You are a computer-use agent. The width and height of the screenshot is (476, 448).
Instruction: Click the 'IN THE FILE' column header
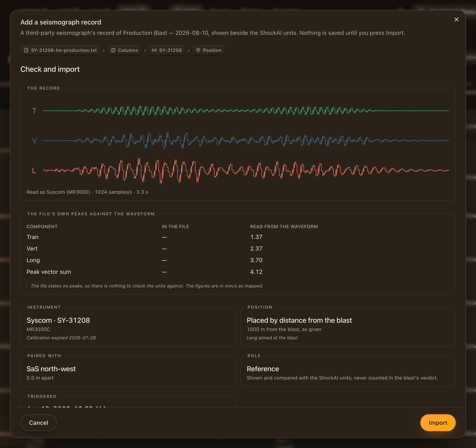point(175,227)
